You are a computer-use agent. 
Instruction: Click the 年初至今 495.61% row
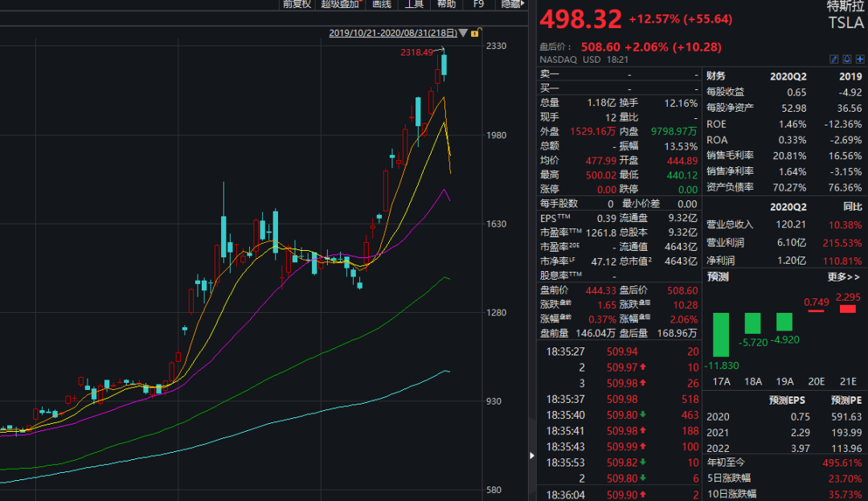pyautogui.click(x=784, y=462)
